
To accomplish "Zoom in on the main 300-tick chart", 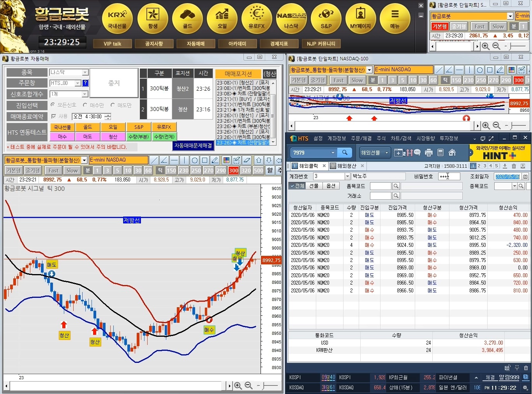I will pyautogui.click(x=238, y=385).
